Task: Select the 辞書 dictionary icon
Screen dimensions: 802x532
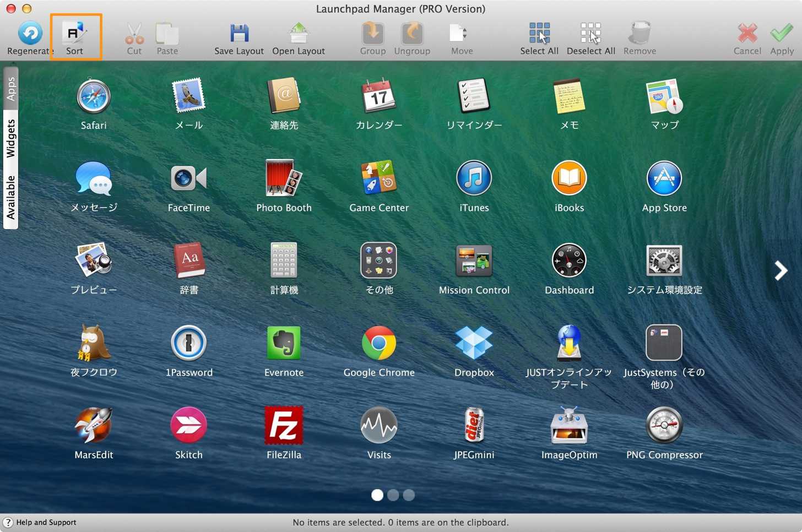Action: pos(189,260)
